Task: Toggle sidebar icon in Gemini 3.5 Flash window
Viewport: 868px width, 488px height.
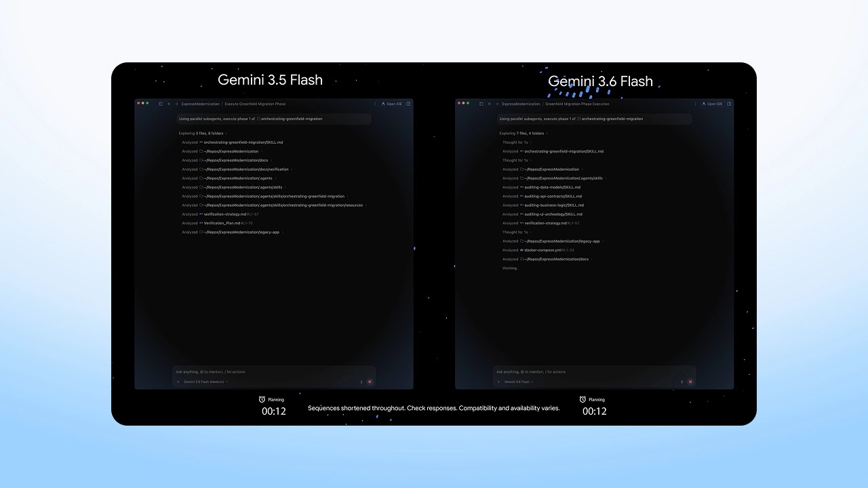Action: tap(161, 104)
